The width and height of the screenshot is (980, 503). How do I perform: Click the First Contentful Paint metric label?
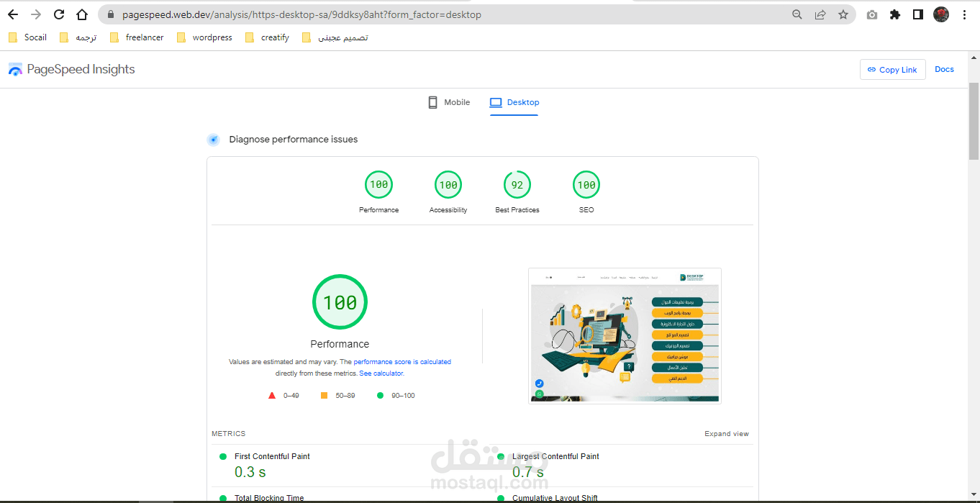click(272, 456)
